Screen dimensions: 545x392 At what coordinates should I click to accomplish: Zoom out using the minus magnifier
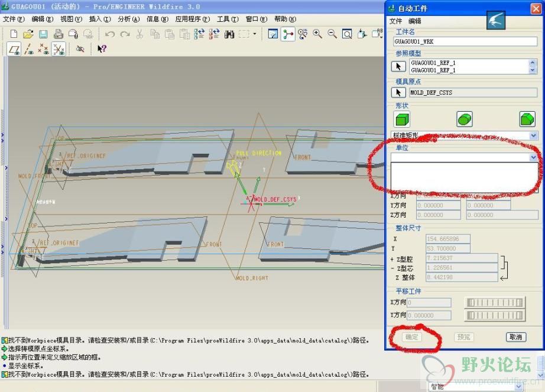(x=332, y=34)
